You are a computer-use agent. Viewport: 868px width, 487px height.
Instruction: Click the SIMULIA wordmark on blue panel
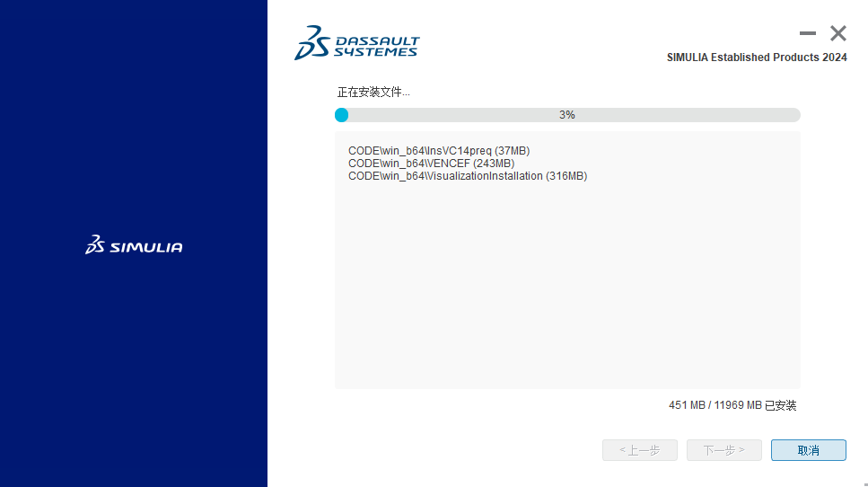146,247
